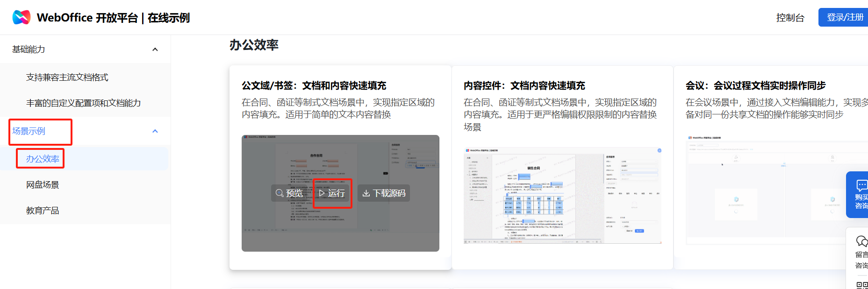Open the 留言咨询 message icon
Screen dimensions: 868x289
(x=861, y=241)
